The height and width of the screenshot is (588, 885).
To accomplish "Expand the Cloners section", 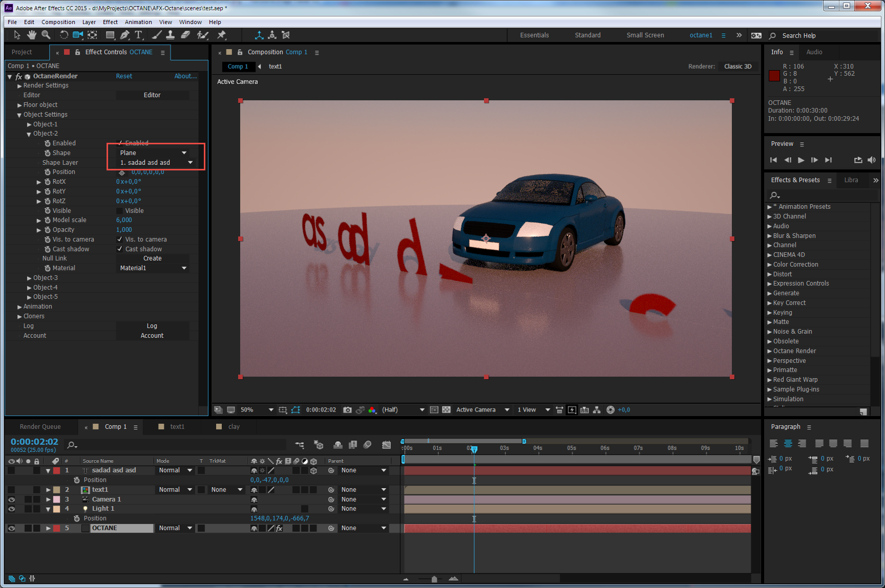I will tap(19, 316).
